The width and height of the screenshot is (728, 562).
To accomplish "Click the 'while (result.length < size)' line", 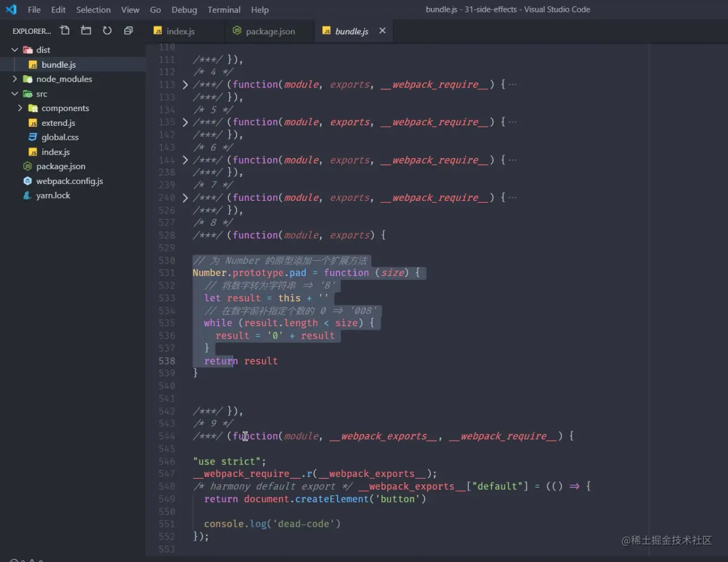I will [289, 323].
